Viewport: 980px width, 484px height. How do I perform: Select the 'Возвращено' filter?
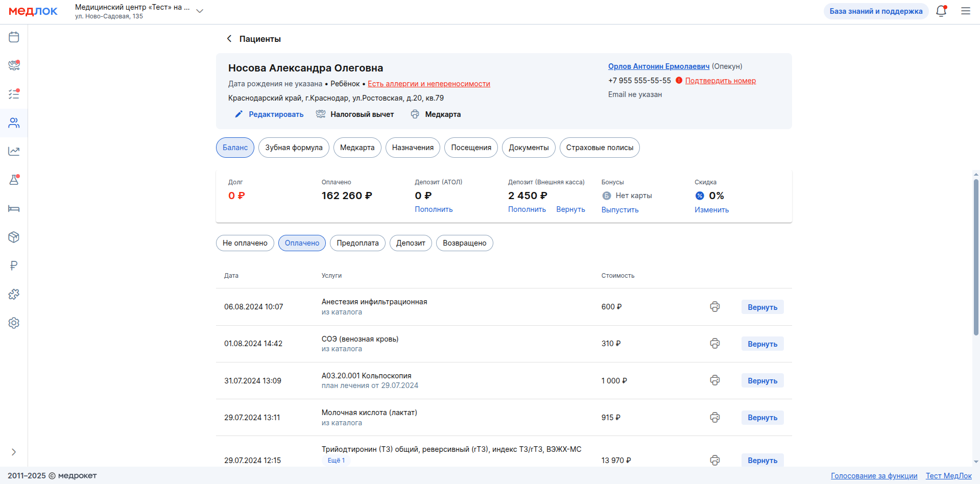pyautogui.click(x=464, y=243)
